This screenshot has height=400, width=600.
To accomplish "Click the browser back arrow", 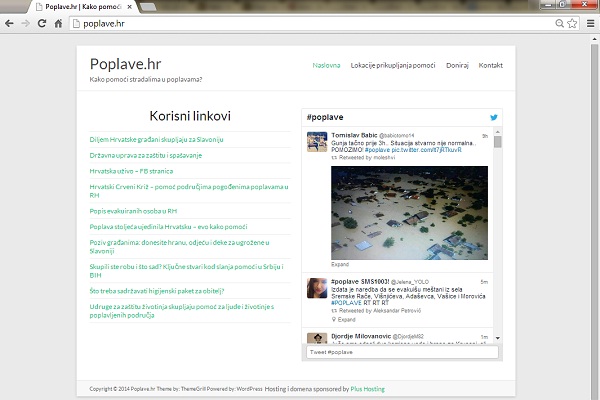I will [9, 23].
